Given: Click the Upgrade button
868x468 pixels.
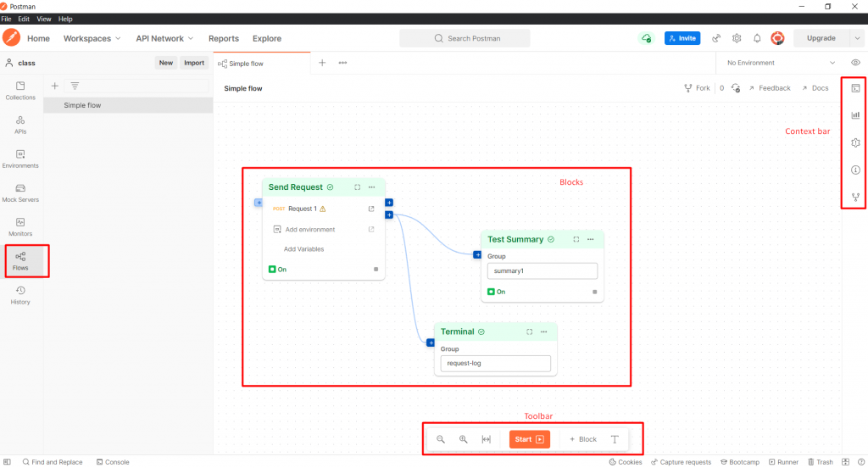Looking at the screenshot, I should [821, 38].
